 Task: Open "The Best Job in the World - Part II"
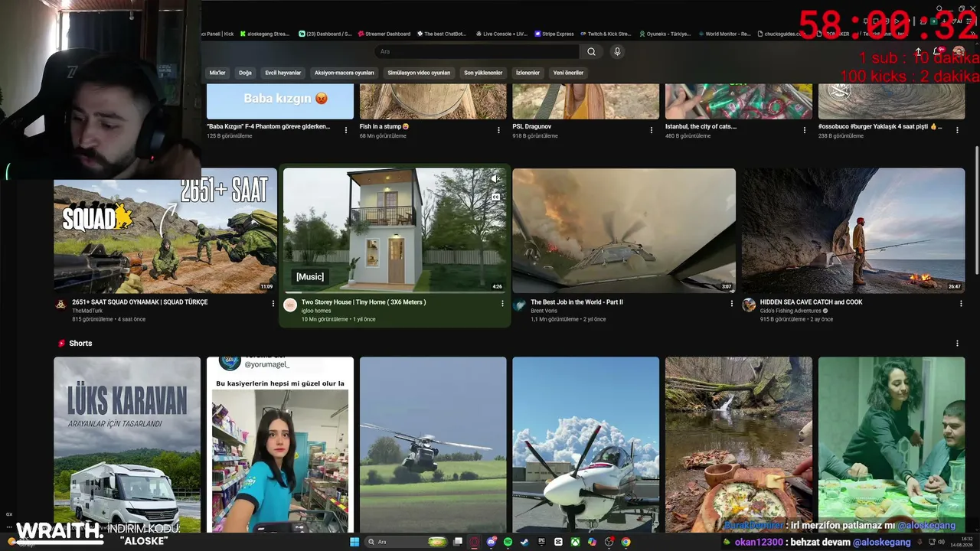tap(577, 302)
